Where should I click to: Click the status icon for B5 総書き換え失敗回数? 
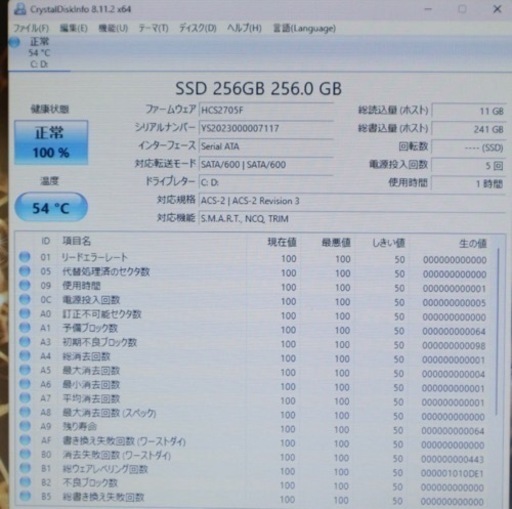click(25, 496)
